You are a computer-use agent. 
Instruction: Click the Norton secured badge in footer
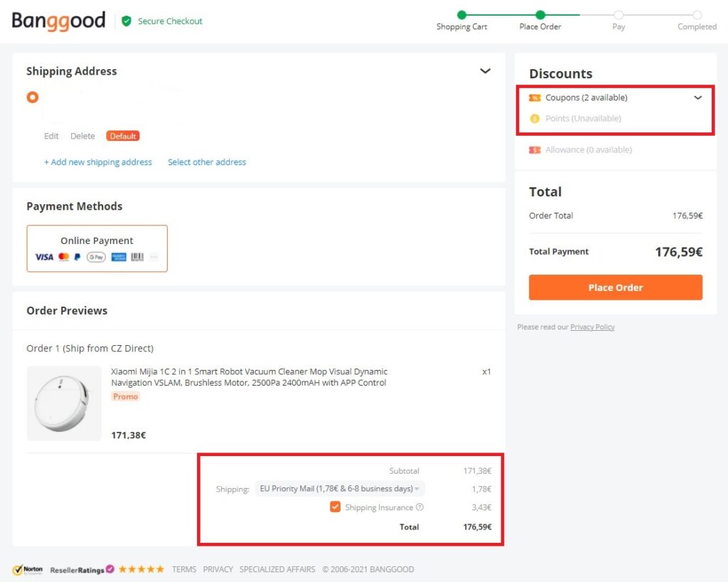point(28,569)
